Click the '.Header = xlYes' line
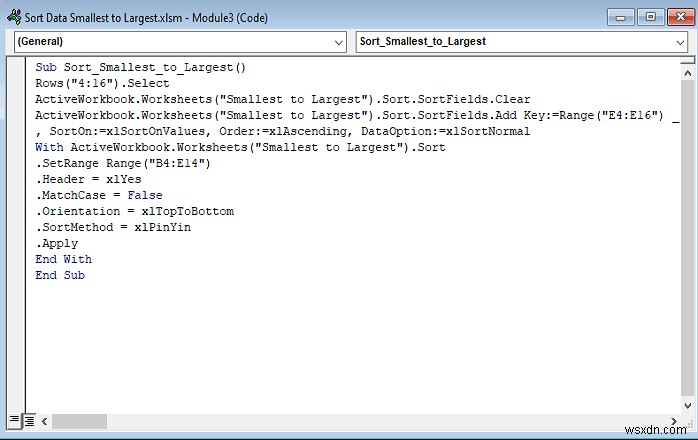698x440 pixels. click(x=89, y=179)
